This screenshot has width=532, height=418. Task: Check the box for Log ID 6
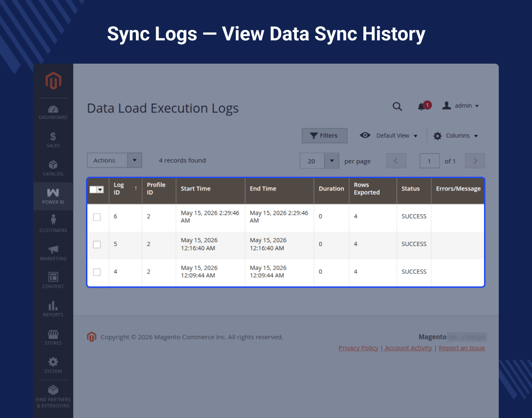(x=97, y=217)
